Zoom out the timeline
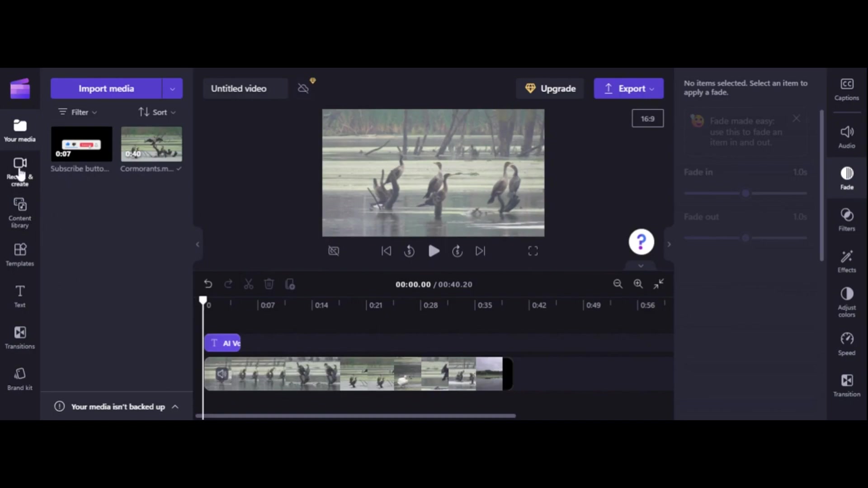The image size is (868, 488). pos(618,284)
